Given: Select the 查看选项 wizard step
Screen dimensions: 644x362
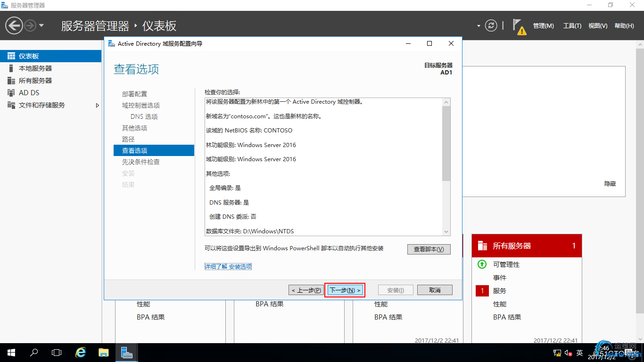Looking at the screenshot, I should pos(154,150).
